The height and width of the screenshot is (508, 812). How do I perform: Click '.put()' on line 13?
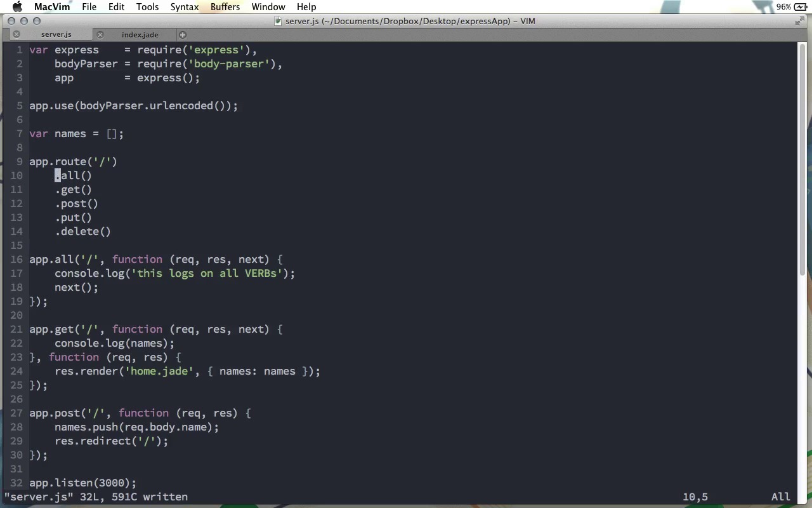point(74,217)
